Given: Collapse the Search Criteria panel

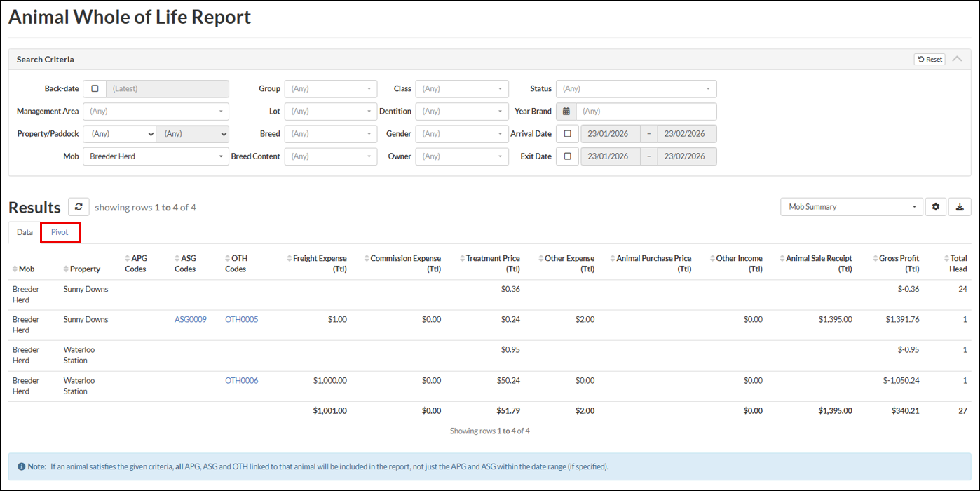Looking at the screenshot, I should click(957, 59).
